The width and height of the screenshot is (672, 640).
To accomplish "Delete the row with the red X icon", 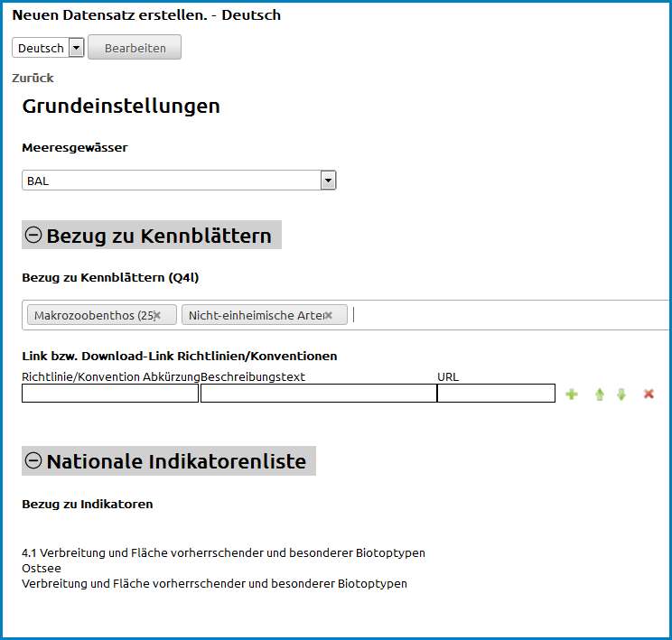I will pos(649,394).
